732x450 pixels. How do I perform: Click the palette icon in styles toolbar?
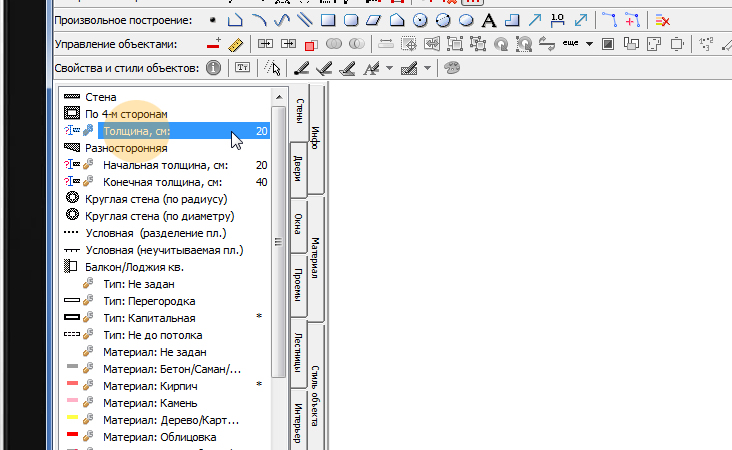452,68
